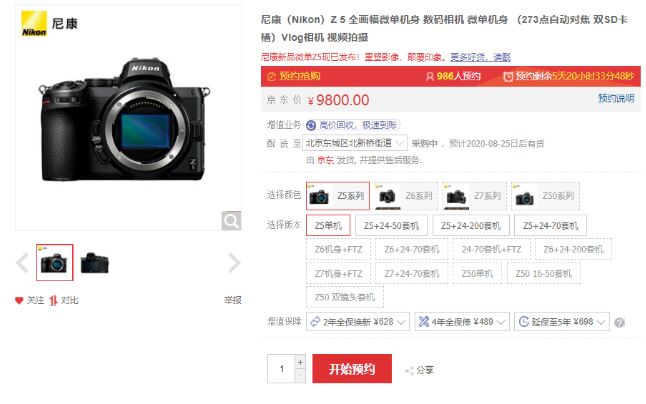This screenshot has height=404, width=646.
Task: Expand 延保至5年 ¥698 dropdown
Action: [562, 322]
